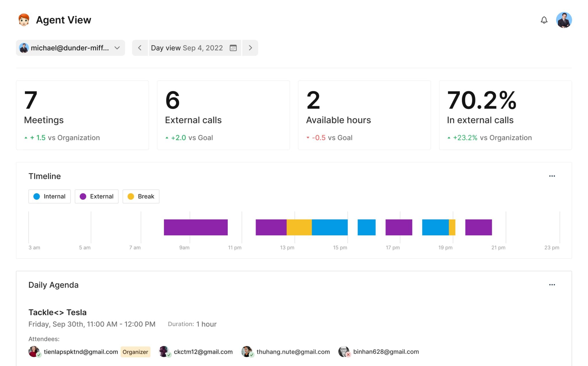This screenshot has height=366, width=588.
Task: Click the 70.2% In external calls card
Action: (505, 115)
